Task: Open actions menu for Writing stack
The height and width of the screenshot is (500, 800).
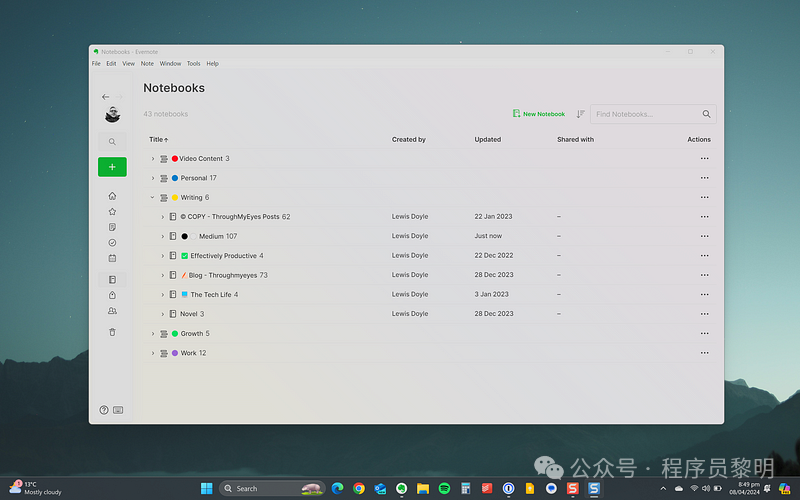Action: click(704, 197)
